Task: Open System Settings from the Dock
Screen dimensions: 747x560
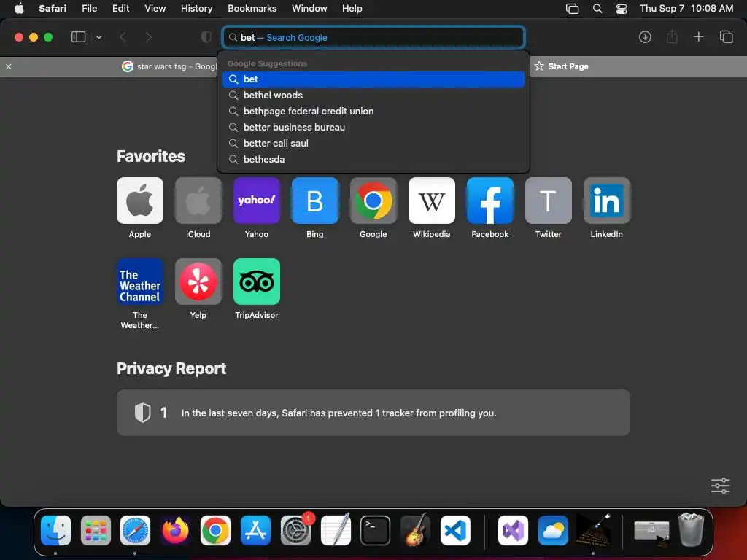Action: pyautogui.click(x=295, y=530)
